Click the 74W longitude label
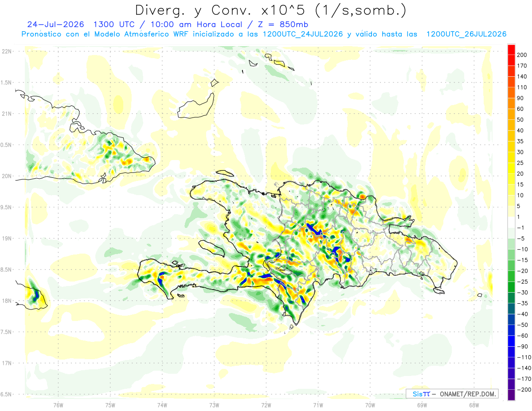The width and height of the screenshot is (532, 411). (x=162, y=406)
